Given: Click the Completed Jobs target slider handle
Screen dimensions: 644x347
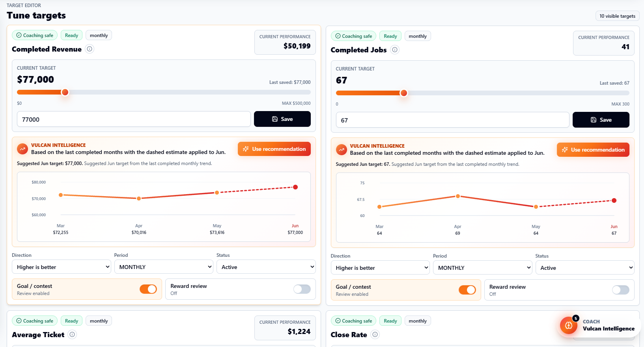Looking at the screenshot, I should (404, 93).
